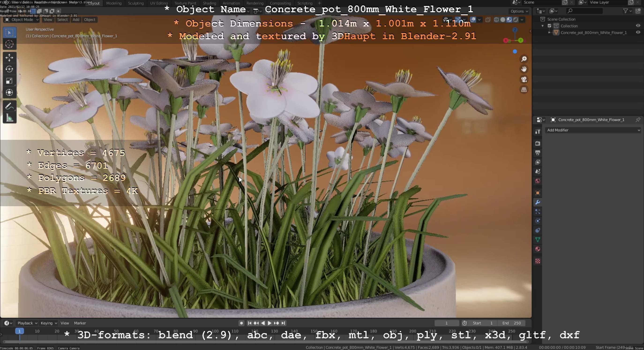Open the viewport Object menu
The width and height of the screenshot is (644, 350).
90,20
